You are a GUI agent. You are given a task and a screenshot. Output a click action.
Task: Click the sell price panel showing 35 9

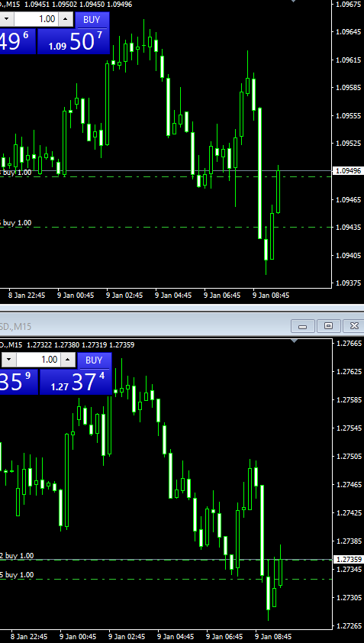click(x=18, y=382)
